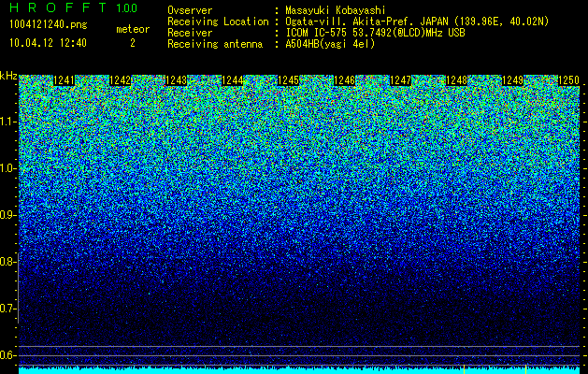Click the 0.7 kHz axis label
This screenshot has height=374, width=588.
[8, 309]
